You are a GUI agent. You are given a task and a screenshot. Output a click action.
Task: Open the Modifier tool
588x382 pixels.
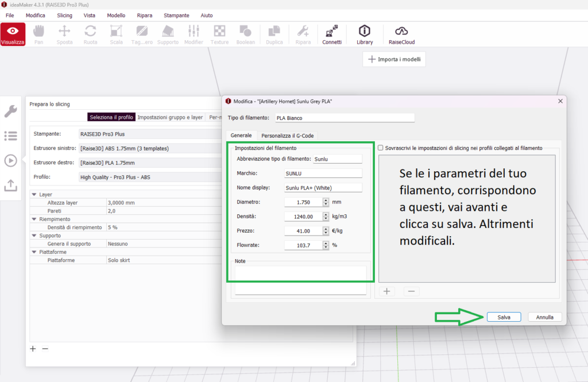(x=194, y=34)
